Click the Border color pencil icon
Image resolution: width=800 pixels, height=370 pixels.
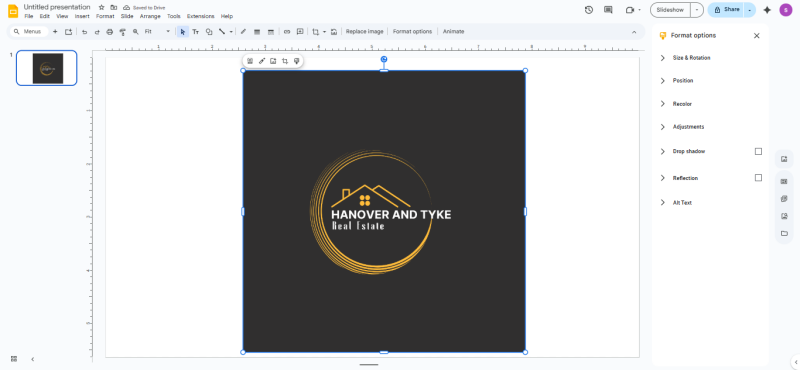click(x=243, y=32)
